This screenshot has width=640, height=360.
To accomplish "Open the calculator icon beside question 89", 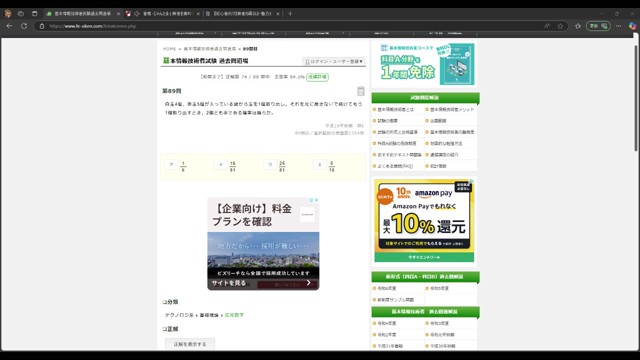I will point(361,91).
